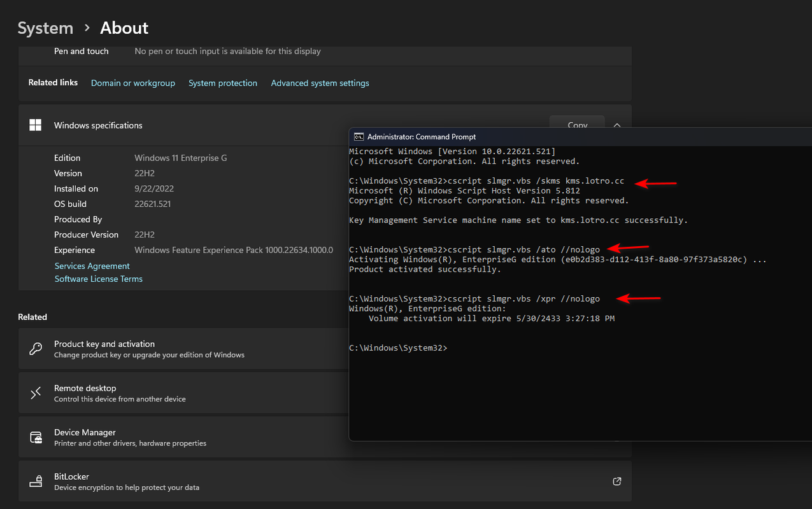Open Domain or workgroup link

tap(133, 83)
